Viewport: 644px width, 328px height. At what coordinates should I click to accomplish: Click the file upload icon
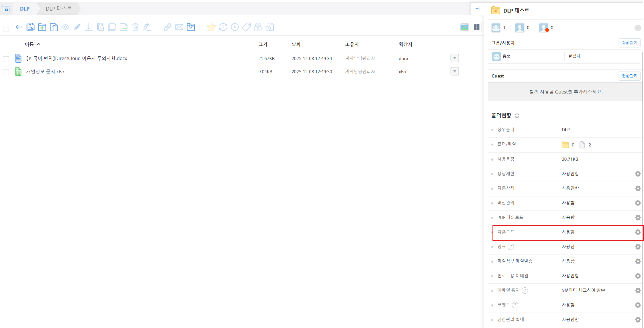[54, 27]
